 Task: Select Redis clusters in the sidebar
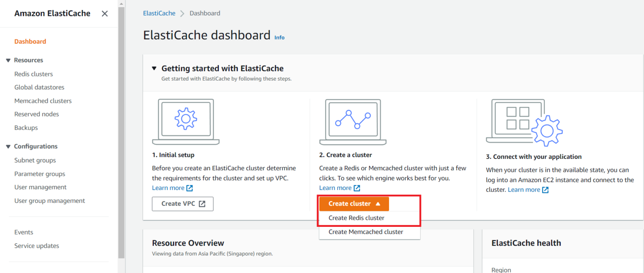click(x=34, y=74)
